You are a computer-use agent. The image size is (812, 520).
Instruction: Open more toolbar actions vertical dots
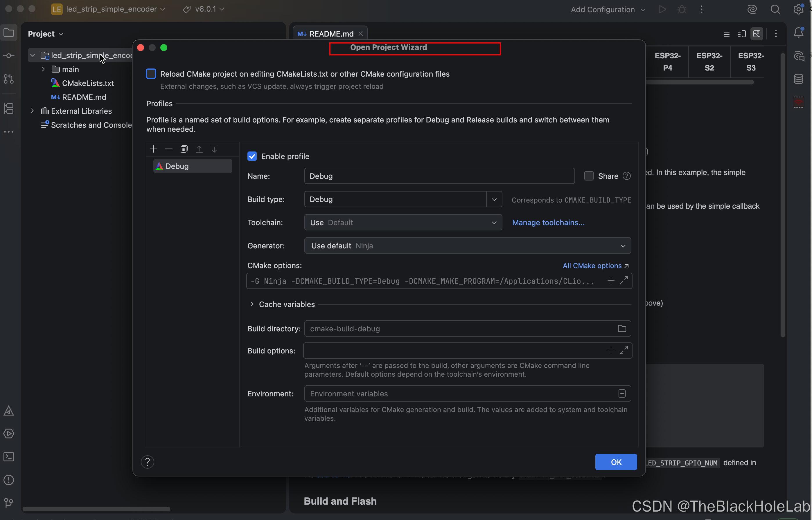702,10
